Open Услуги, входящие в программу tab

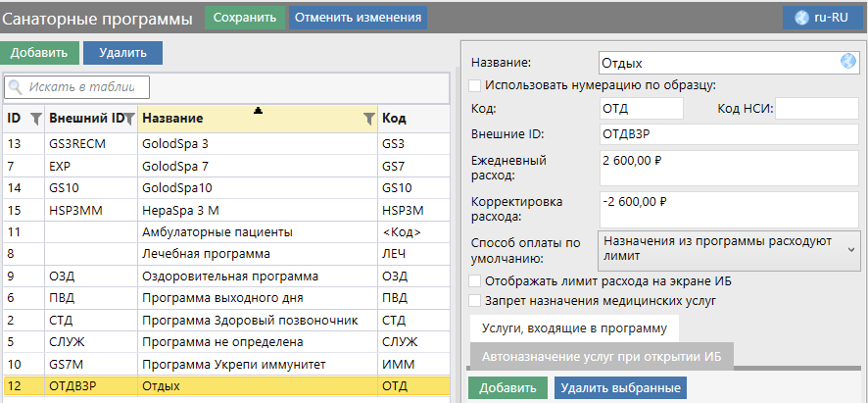coord(574,328)
